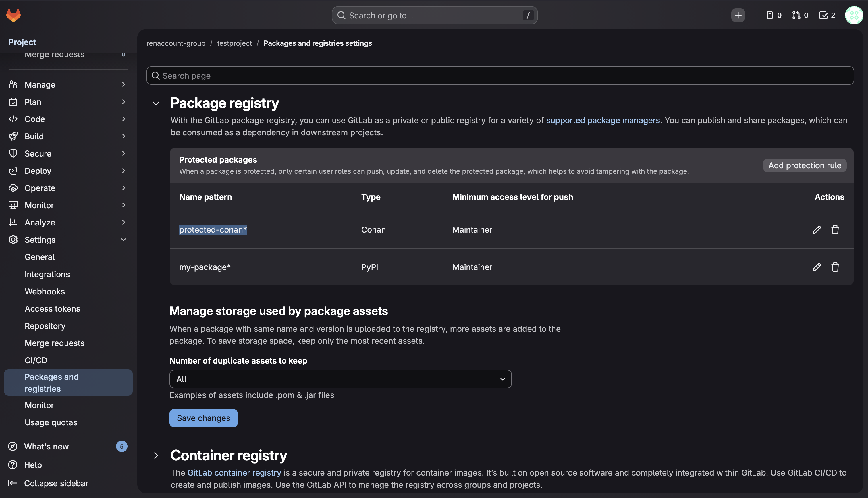Click the PyPI type cell
This screenshot has height=498, width=868.
[x=369, y=267]
